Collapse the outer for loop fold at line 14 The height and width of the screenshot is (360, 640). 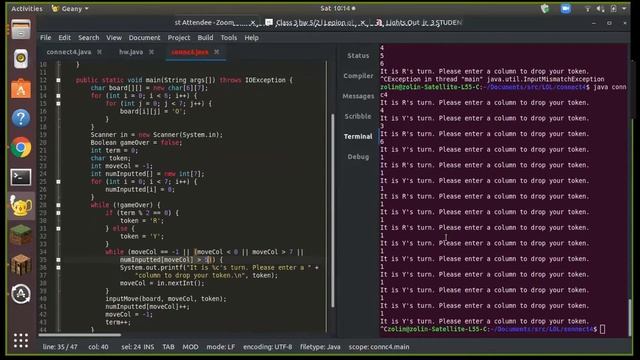coord(58,96)
